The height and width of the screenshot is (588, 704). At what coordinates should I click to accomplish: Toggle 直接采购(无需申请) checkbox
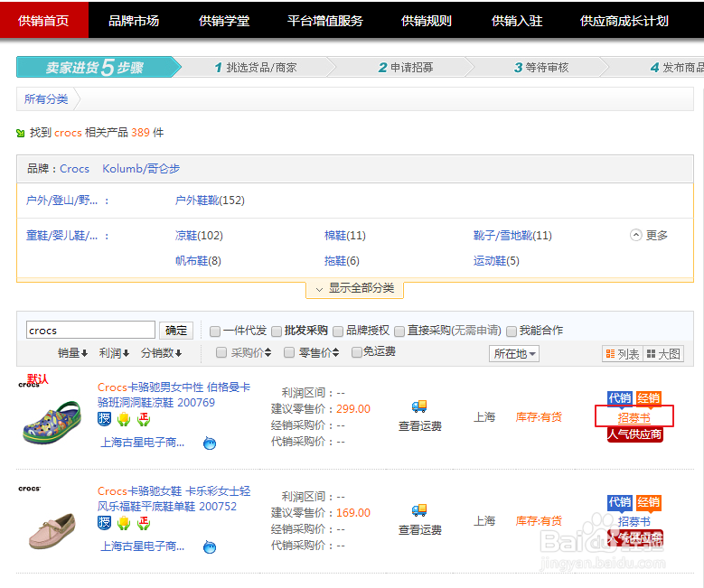tap(399, 331)
